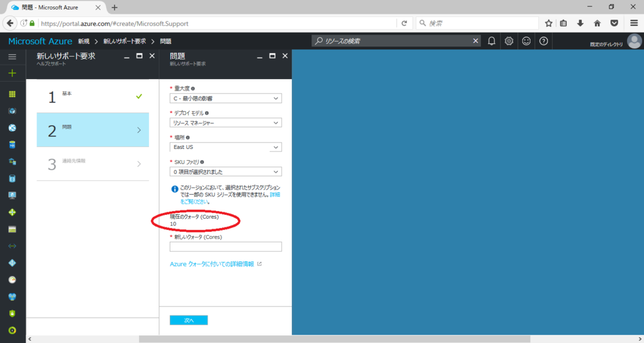
Task: Open the hamburger menu in Azure sidebar
Action: click(13, 57)
